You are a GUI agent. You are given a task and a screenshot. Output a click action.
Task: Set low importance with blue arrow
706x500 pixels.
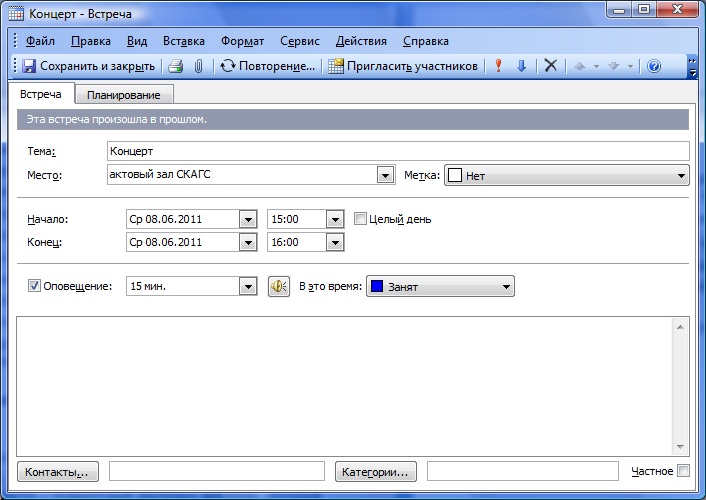coord(521,66)
